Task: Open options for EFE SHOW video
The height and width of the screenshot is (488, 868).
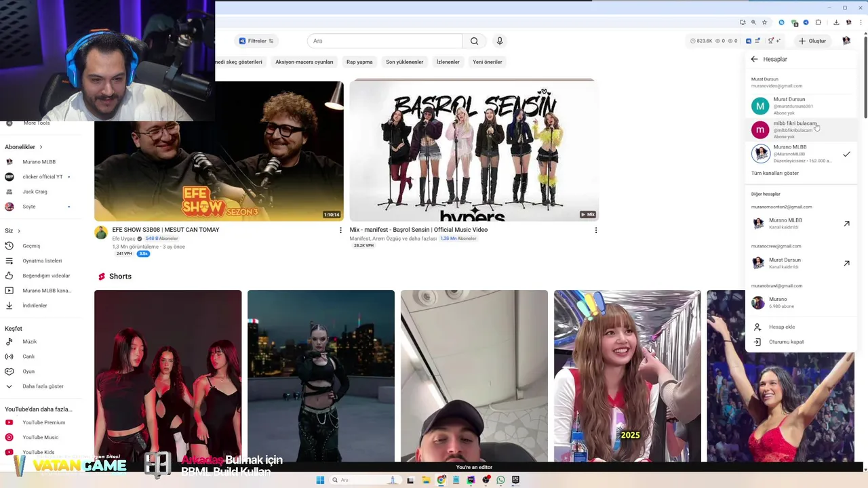Action: 340,230
